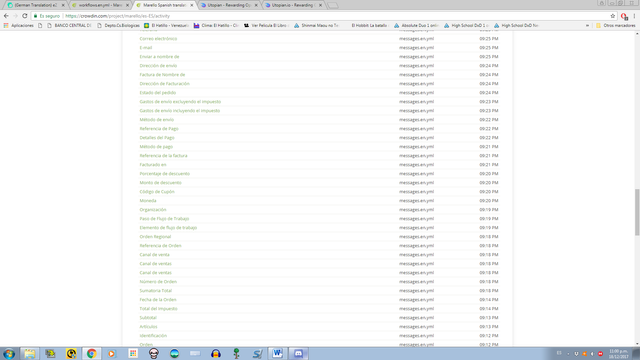Open the Otros marcadores bookmarks folder

click(616, 25)
